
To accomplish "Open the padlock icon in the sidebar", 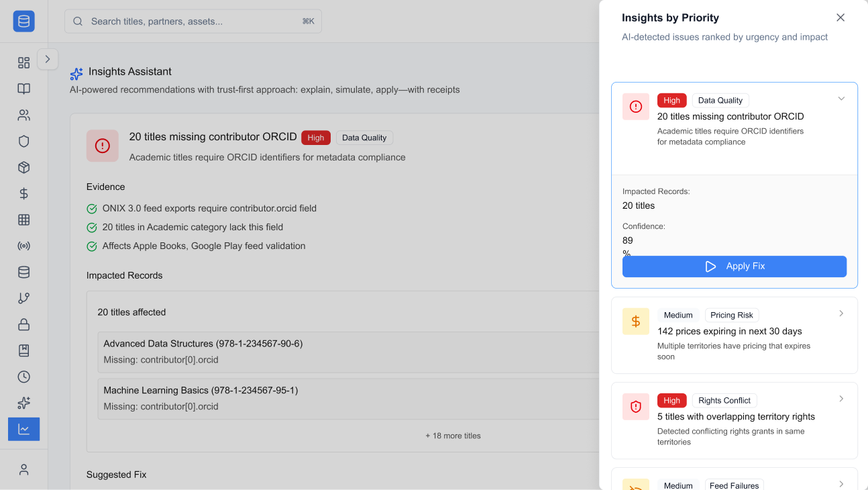I will click(23, 325).
